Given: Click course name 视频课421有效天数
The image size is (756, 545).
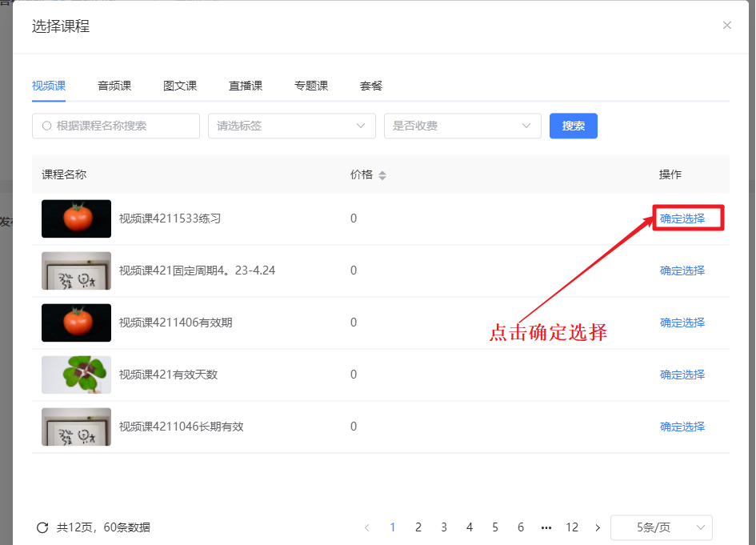Looking at the screenshot, I should coord(168,375).
